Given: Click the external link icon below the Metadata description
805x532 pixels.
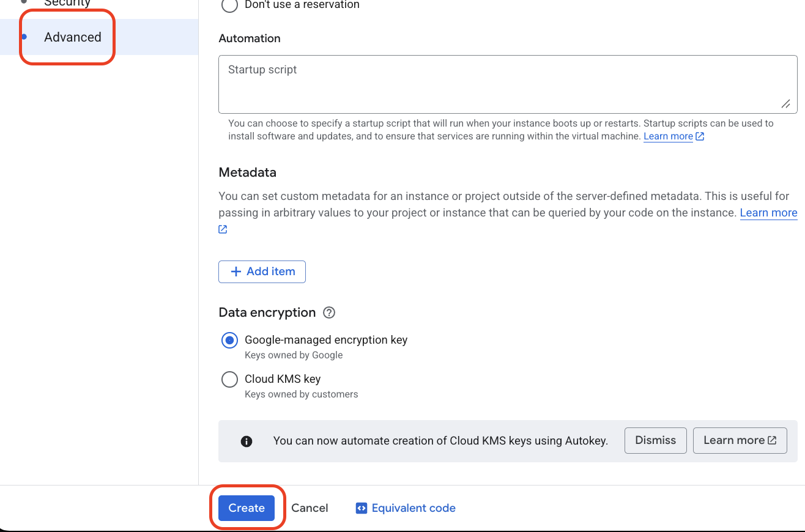Looking at the screenshot, I should [223, 229].
